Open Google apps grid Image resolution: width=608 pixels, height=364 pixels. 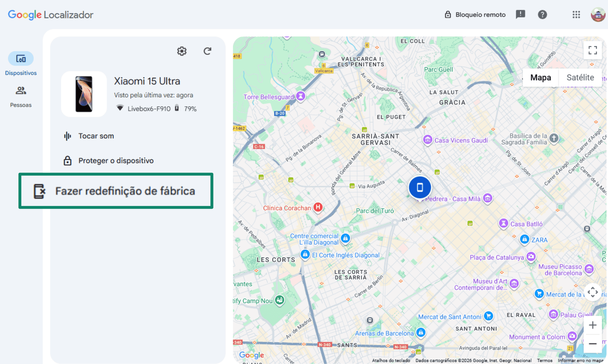tap(576, 15)
